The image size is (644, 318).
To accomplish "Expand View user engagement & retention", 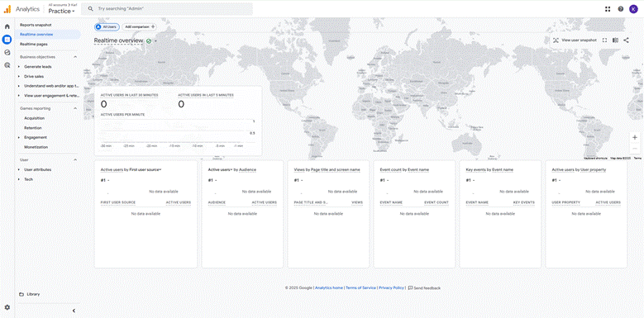I will 19,96.
